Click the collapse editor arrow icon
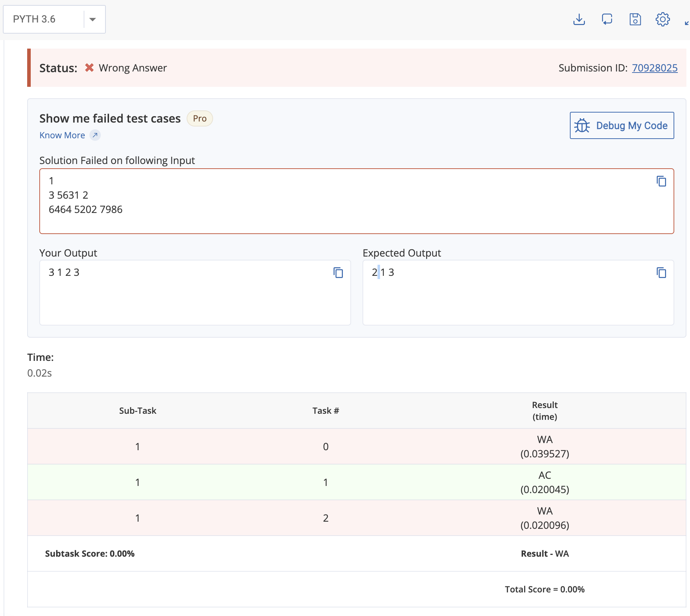 point(686,23)
